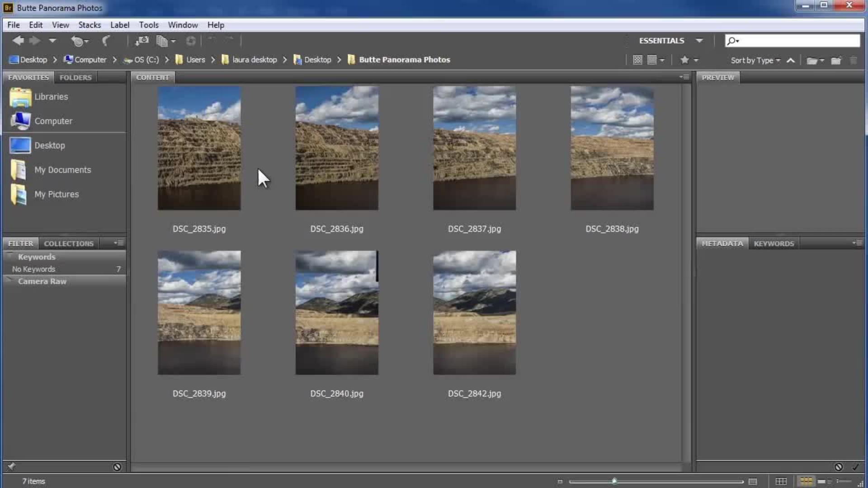Switch to the Collections tab
Viewport: 868px width, 488px height.
(x=68, y=244)
